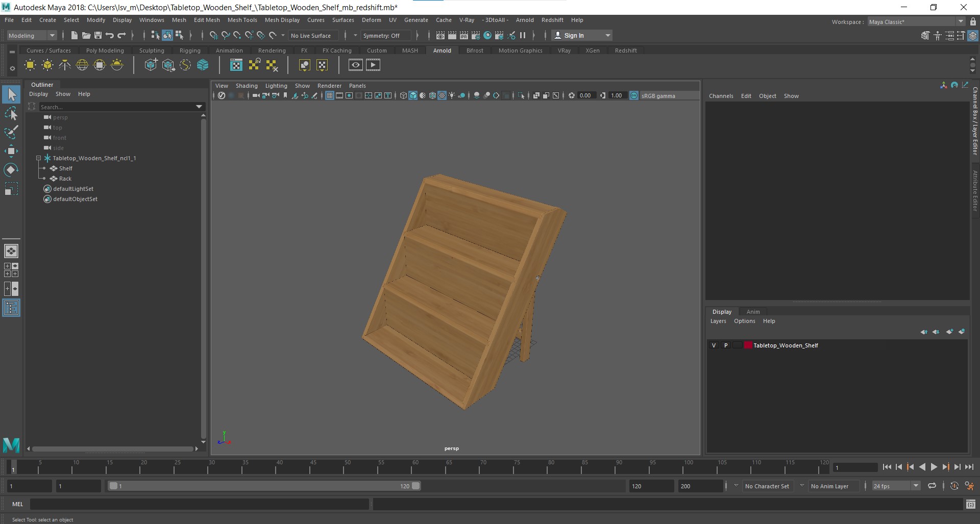Switch to the Poly Modeling shelf tab
This screenshot has width=980, height=524.
point(105,51)
